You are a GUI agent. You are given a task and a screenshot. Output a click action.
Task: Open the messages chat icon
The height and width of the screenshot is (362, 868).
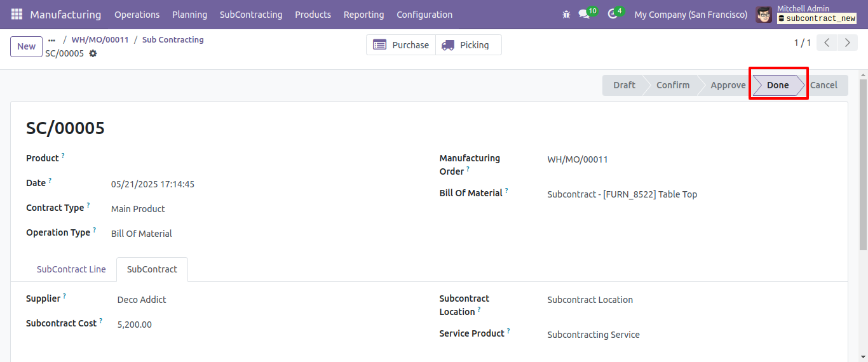click(584, 14)
